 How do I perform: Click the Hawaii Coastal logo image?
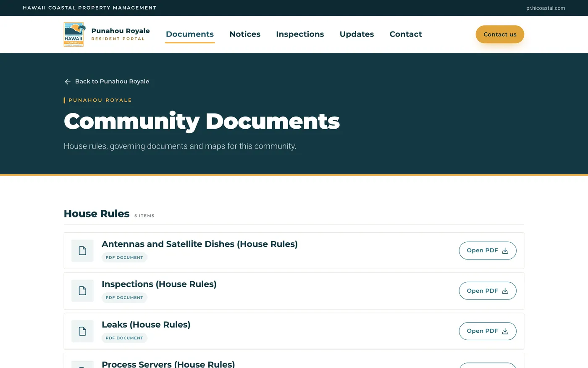[74, 34]
